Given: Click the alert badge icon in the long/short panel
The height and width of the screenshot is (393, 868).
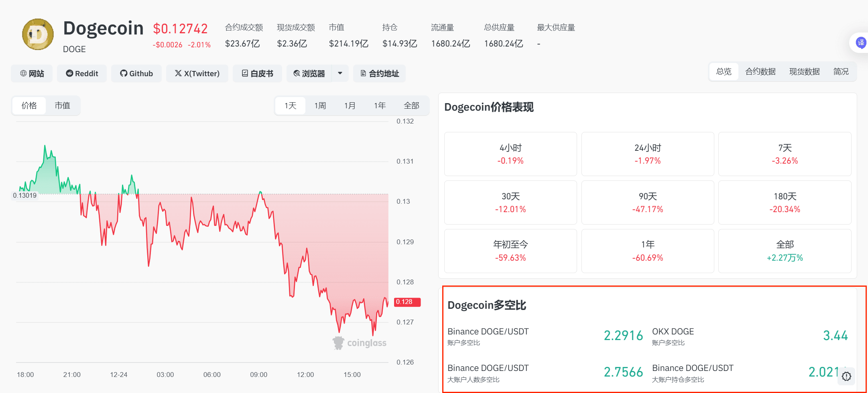Looking at the screenshot, I should 846,376.
